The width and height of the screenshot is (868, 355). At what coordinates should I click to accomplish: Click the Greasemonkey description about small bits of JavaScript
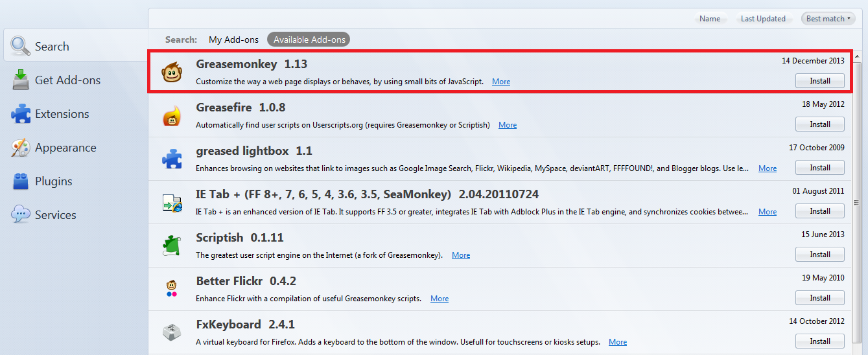(340, 82)
